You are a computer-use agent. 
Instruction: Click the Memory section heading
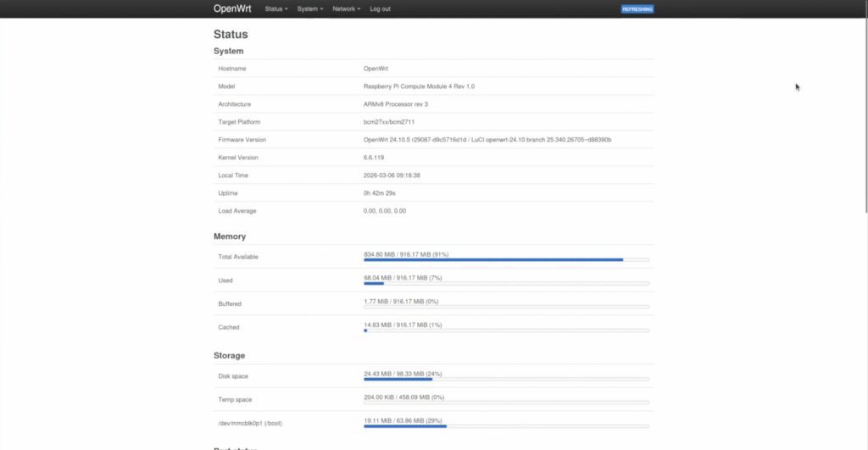click(x=230, y=236)
